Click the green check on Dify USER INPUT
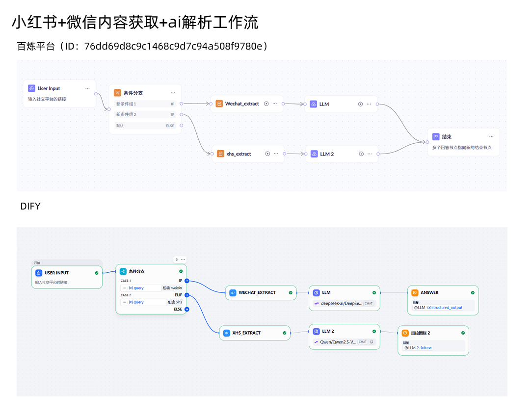The height and width of the screenshot is (419, 532). tap(97, 273)
